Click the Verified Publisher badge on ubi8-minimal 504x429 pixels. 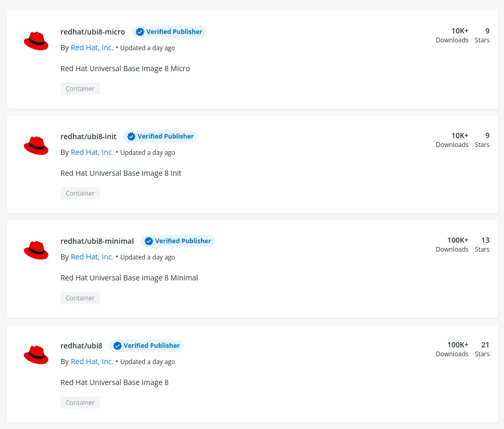177,241
